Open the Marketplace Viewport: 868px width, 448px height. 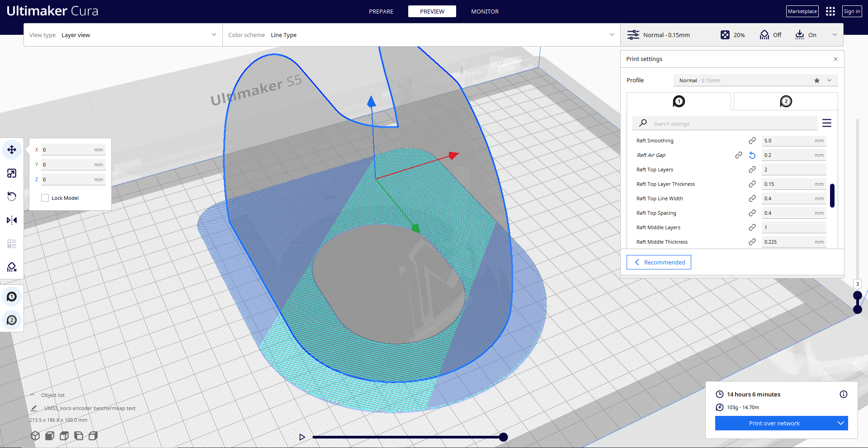click(802, 11)
